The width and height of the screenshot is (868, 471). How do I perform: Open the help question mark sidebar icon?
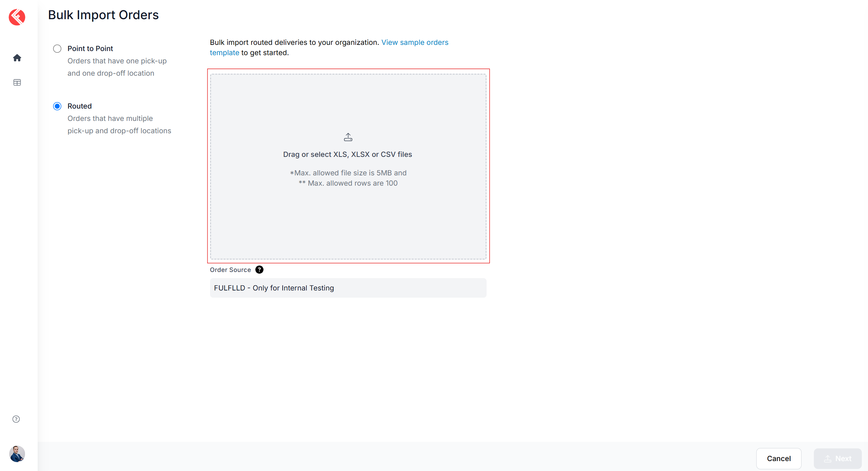(16, 419)
